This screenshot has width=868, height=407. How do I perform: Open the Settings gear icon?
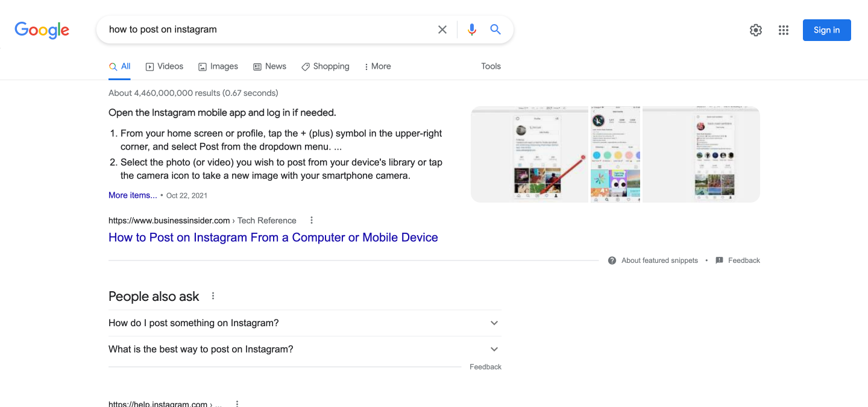756,30
